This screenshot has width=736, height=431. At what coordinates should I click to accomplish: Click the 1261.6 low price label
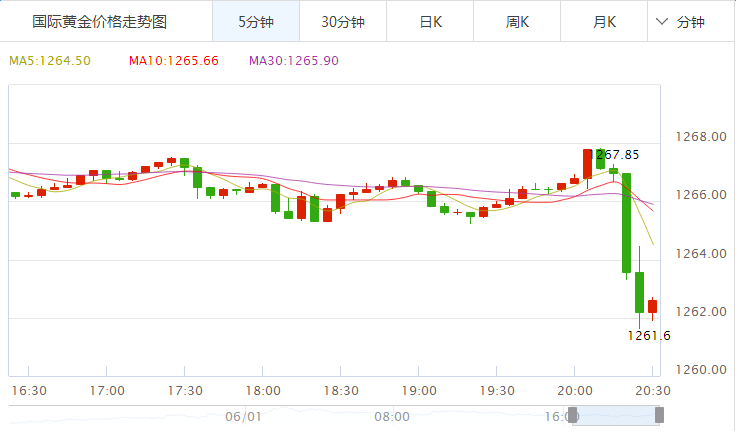pyautogui.click(x=649, y=336)
